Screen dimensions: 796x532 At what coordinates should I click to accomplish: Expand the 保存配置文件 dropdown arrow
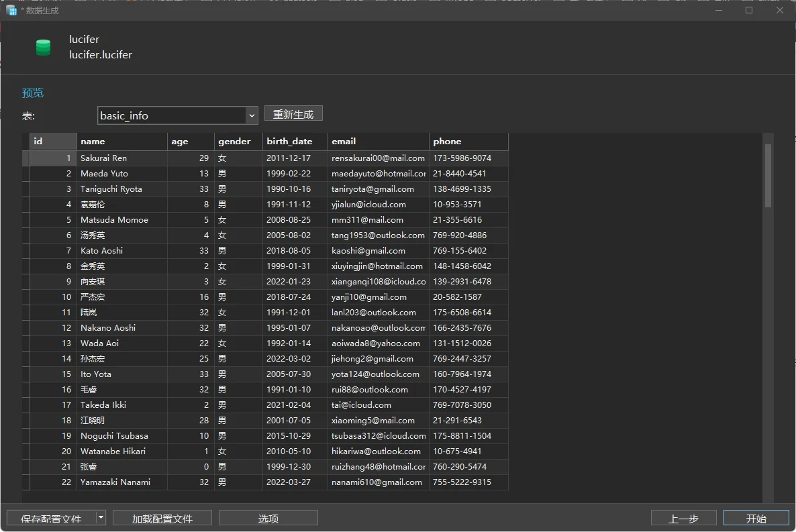(x=101, y=517)
